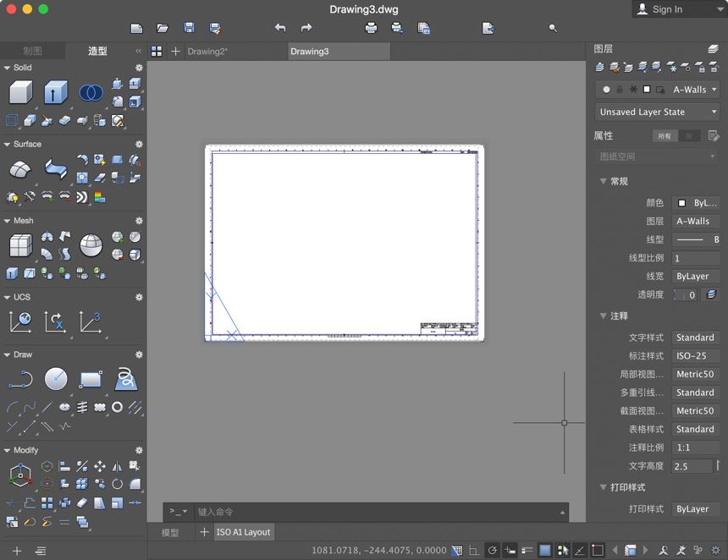Image resolution: width=728 pixels, height=560 pixels.
Task: Click the freeze layer icon in the Layers panel
Action: 673,68
